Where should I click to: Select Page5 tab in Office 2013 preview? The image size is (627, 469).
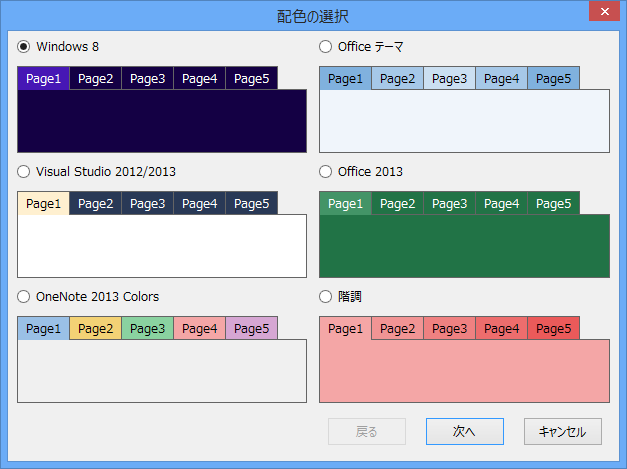click(x=553, y=204)
